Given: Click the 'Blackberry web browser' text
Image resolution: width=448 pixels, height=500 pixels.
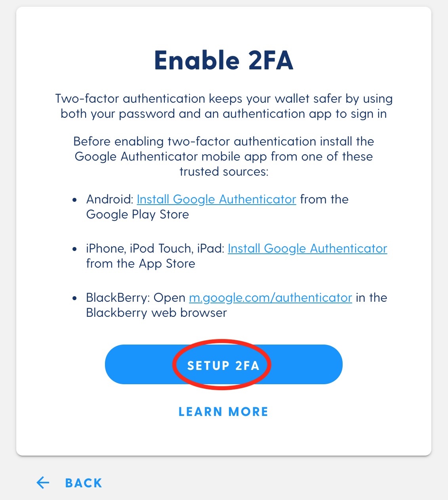Looking at the screenshot, I should pyautogui.click(x=156, y=313).
